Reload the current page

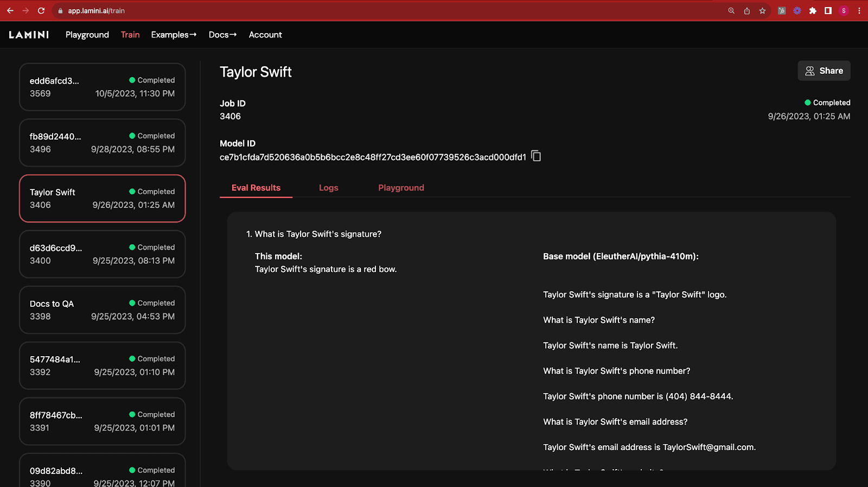coord(41,10)
